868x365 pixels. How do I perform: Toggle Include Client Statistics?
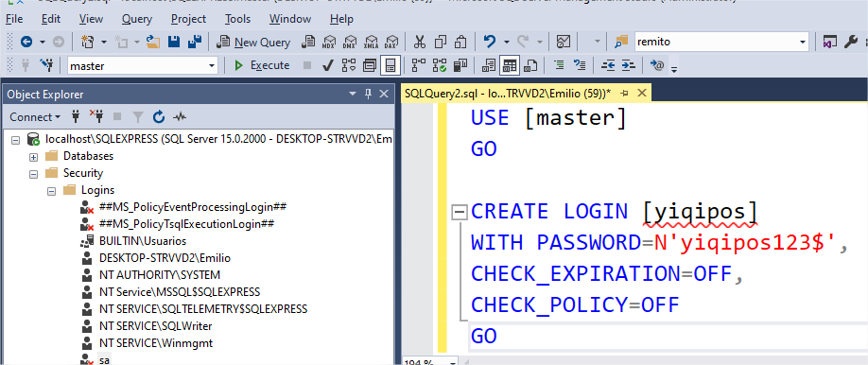[460, 66]
